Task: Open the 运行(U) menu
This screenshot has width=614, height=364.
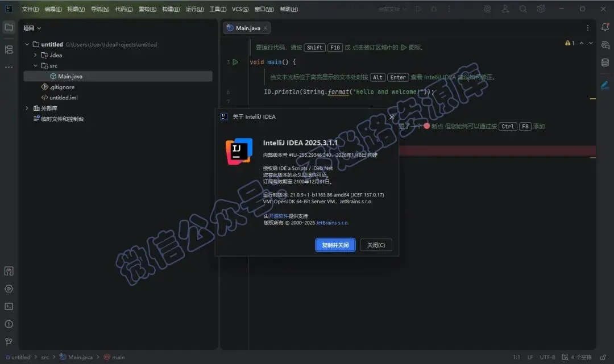Action: click(194, 9)
